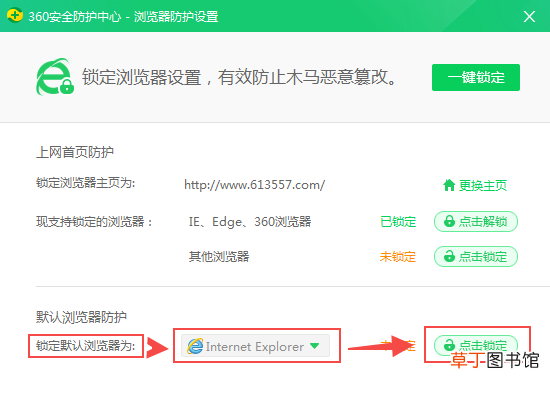Click the 一键锁定 one-click lock button
Viewport: 550px width, 395px height.
tap(476, 78)
